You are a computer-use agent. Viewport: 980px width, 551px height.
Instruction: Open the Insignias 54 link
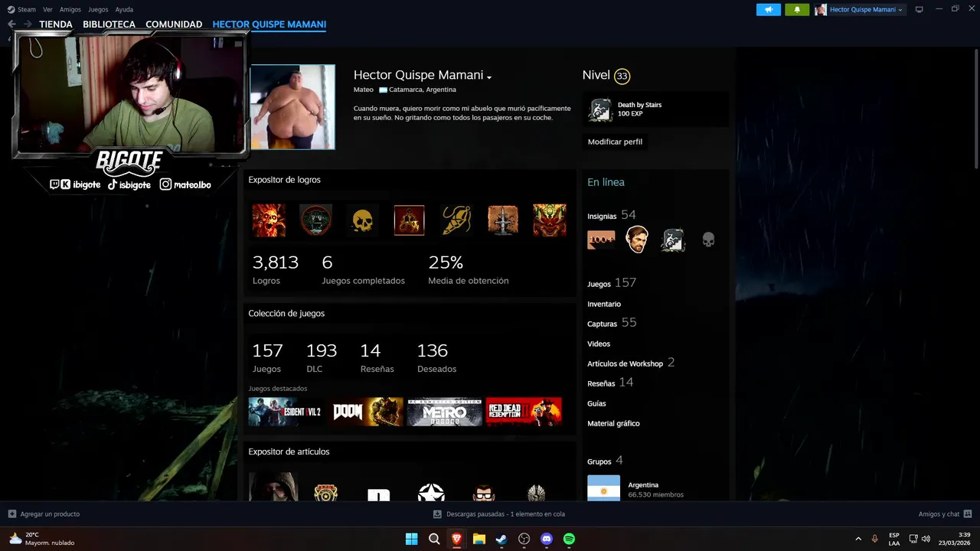click(612, 215)
